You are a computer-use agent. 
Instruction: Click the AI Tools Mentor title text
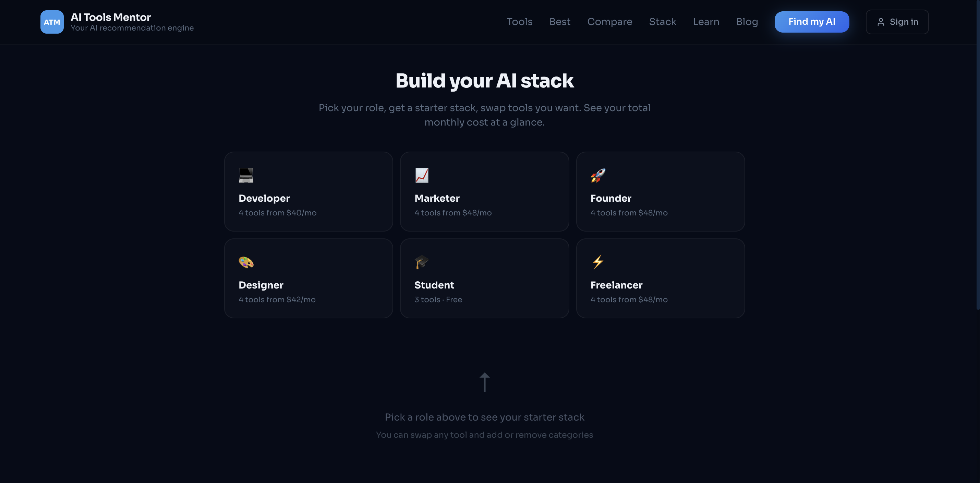pos(111,17)
